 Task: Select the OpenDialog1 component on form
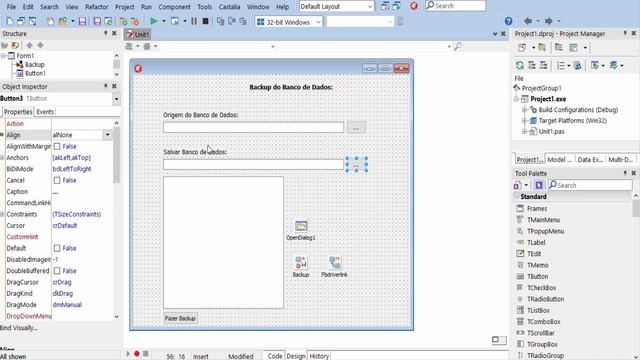coord(301,227)
